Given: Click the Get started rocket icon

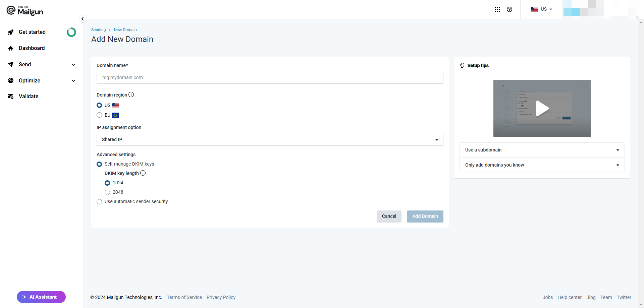Looking at the screenshot, I should (11, 32).
